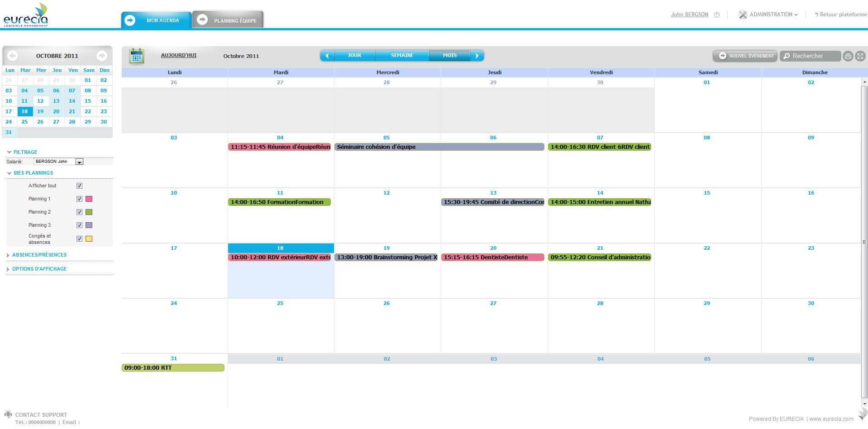Collapse the Mes Plannings section
The image size is (868, 429).
coord(30,173)
